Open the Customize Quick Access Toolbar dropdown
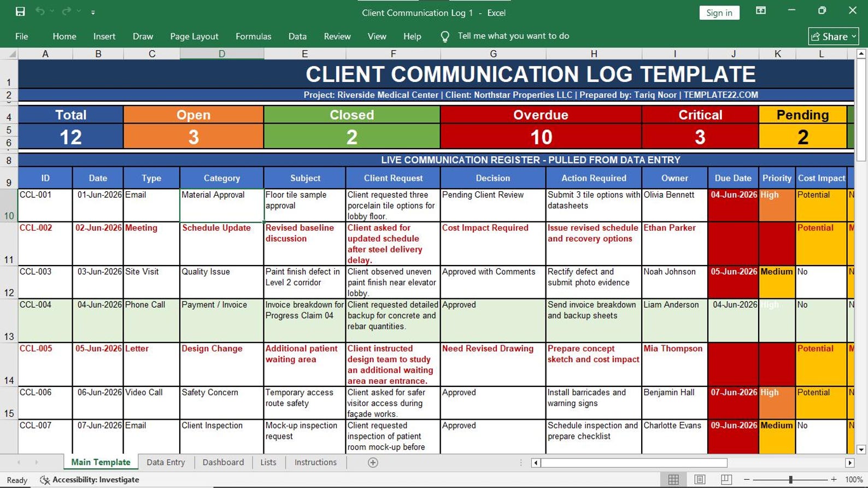 tap(93, 12)
